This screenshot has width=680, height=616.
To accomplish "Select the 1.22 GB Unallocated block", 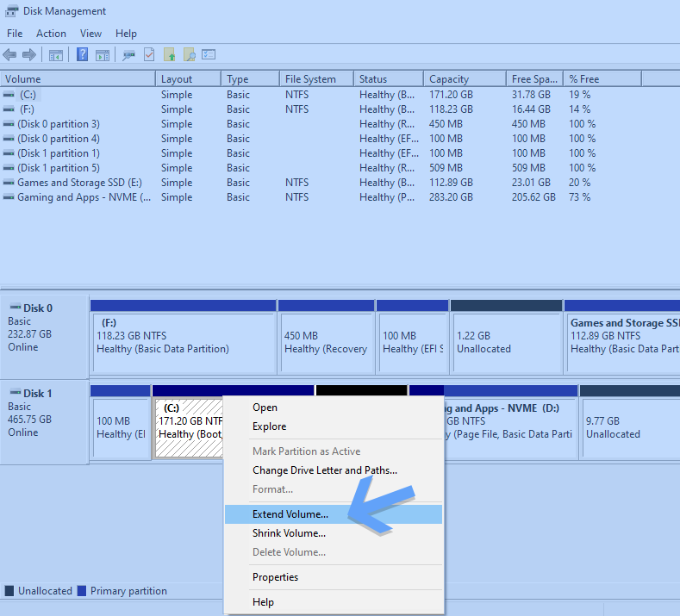I will tap(507, 336).
